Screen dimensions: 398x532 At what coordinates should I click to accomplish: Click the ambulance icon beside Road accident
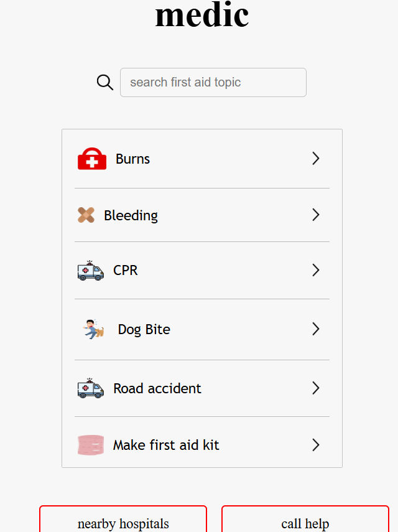pyautogui.click(x=91, y=388)
